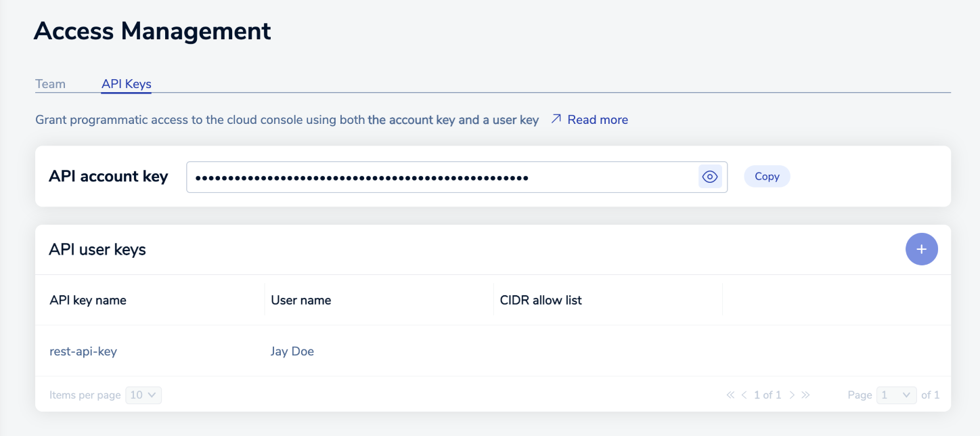Screen dimensions: 980x436
Task: Click the CIDR allow list column header
Action: click(539, 300)
